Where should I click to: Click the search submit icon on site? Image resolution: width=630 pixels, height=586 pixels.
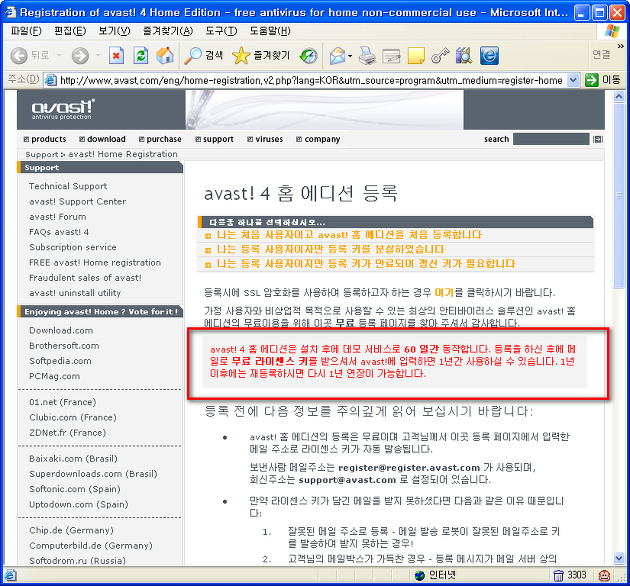pyautogui.click(x=597, y=139)
